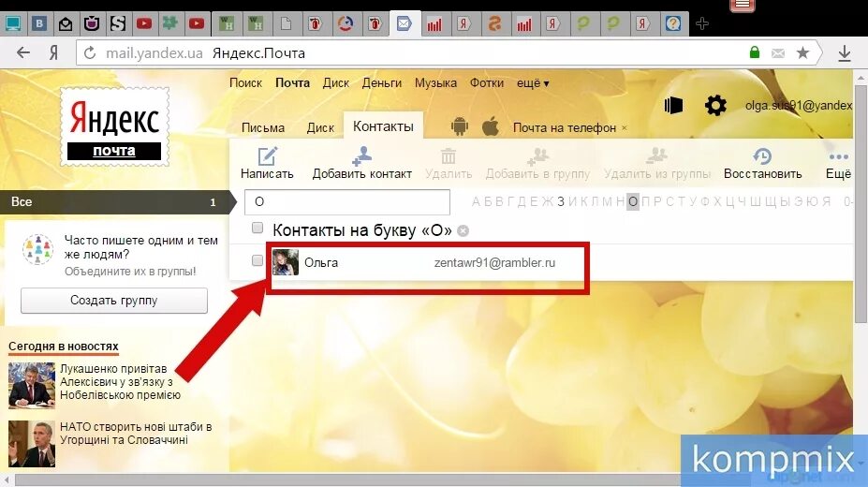Select the Все contacts folder
This screenshot has width=868, height=487.
116,202
